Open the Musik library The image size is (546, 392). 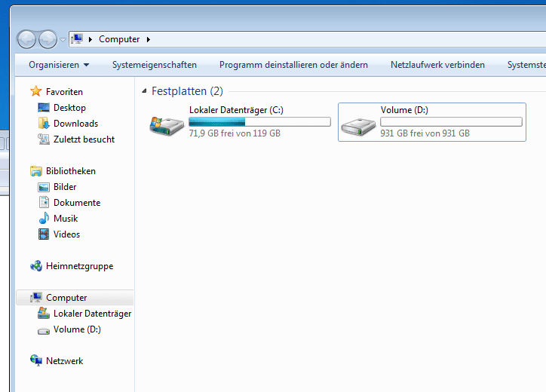(66, 219)
